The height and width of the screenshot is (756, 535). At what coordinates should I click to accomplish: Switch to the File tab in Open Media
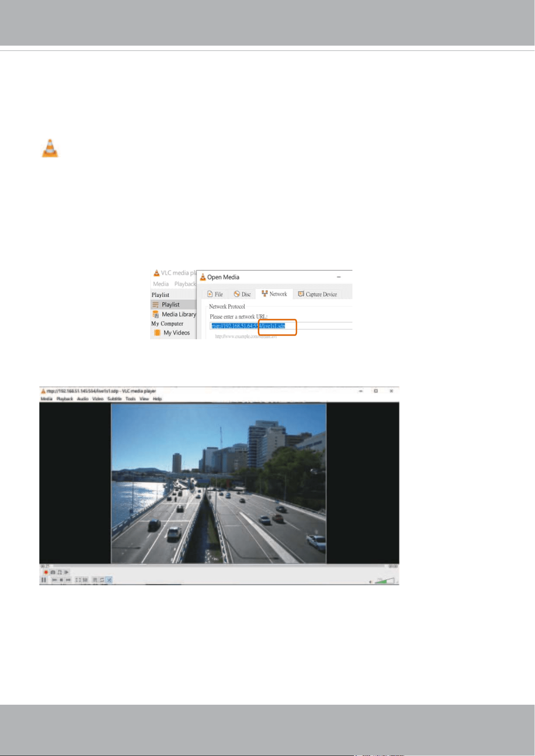pos(215,294)
